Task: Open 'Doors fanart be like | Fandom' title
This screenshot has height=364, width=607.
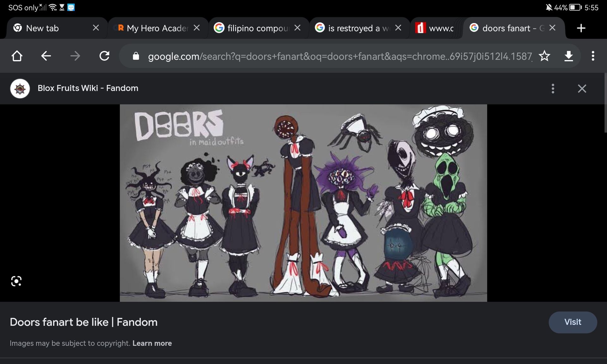Action: (x=84, y=322)
